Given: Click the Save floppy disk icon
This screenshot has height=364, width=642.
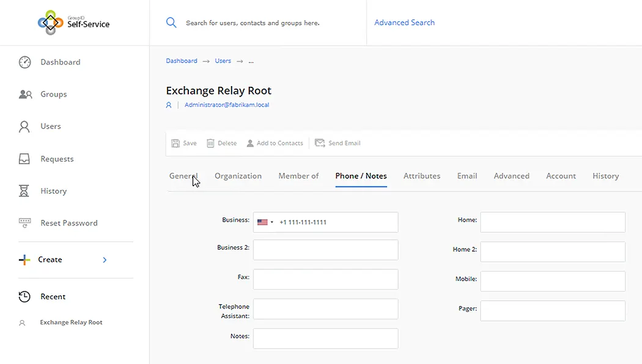Looking at the screenshot, I should click(175, 143).
